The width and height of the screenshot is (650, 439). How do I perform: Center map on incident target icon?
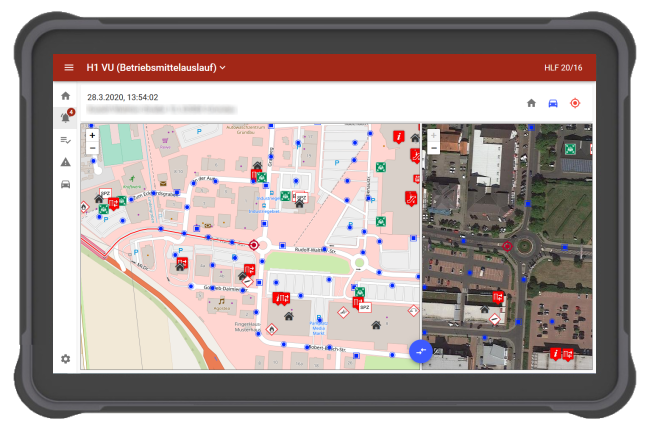(x=575, y=103)
